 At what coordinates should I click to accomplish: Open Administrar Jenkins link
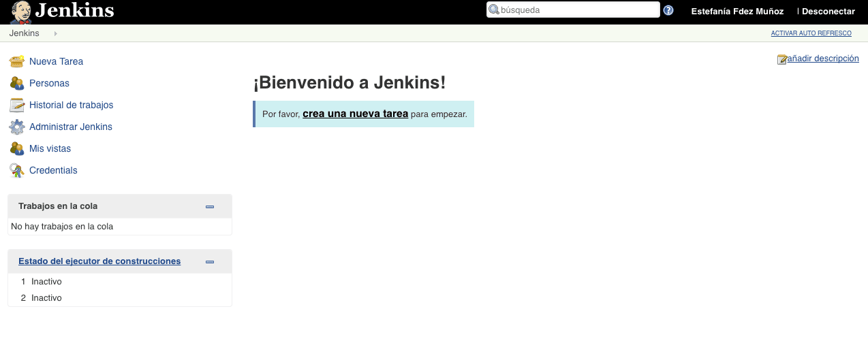pos(71,127)
